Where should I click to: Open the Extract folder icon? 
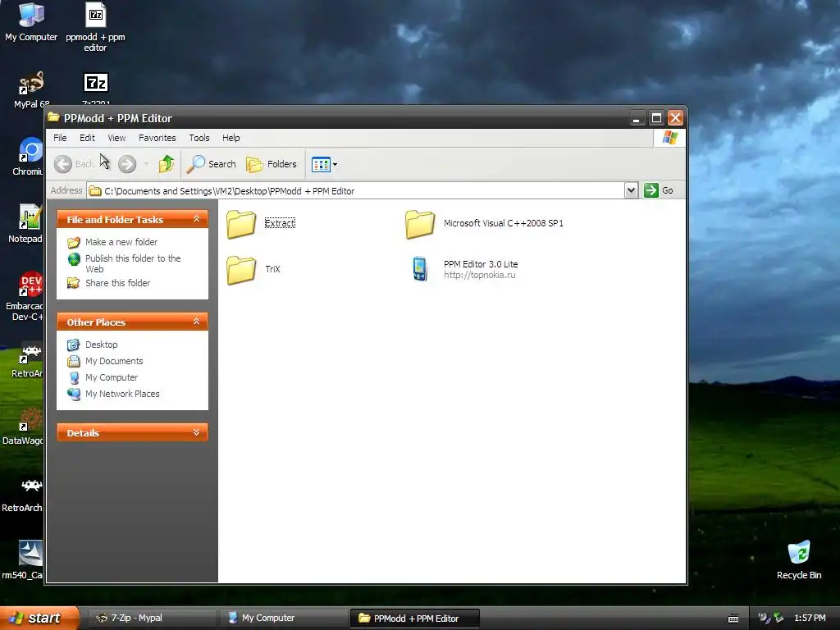tap(241, 223)
